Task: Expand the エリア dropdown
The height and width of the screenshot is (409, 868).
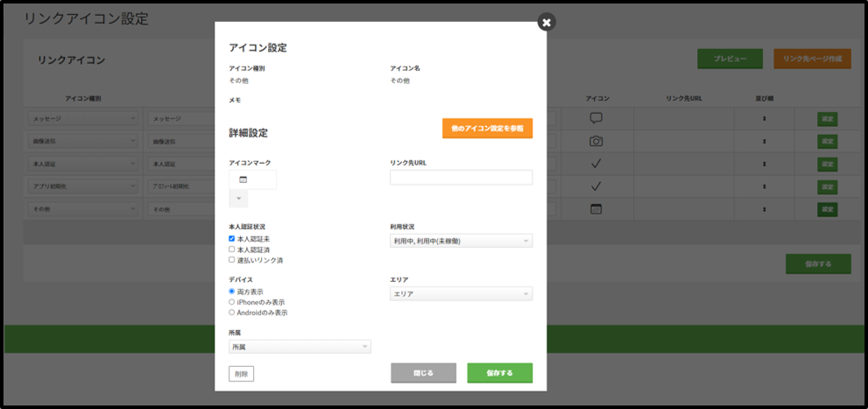Action: (461, 294)
